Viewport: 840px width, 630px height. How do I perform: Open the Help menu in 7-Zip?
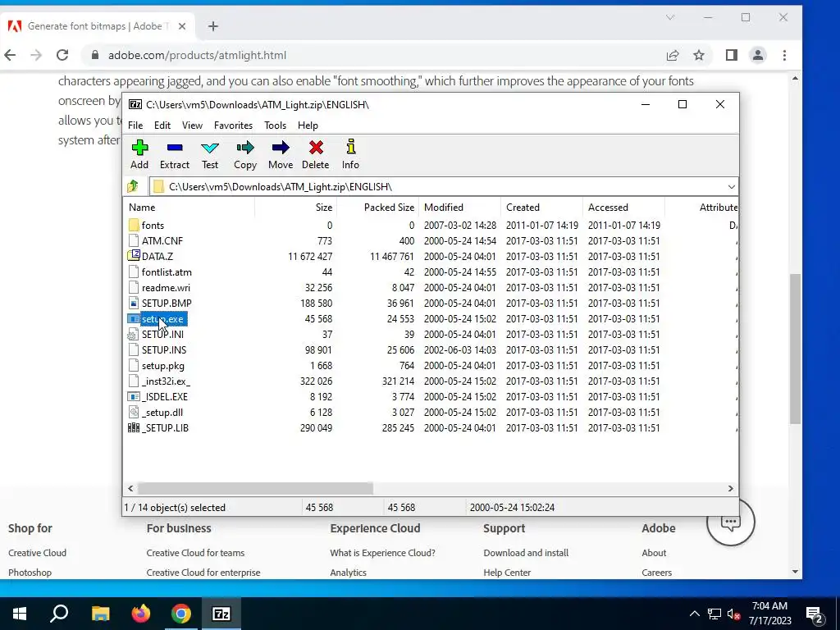click(308, 126)
